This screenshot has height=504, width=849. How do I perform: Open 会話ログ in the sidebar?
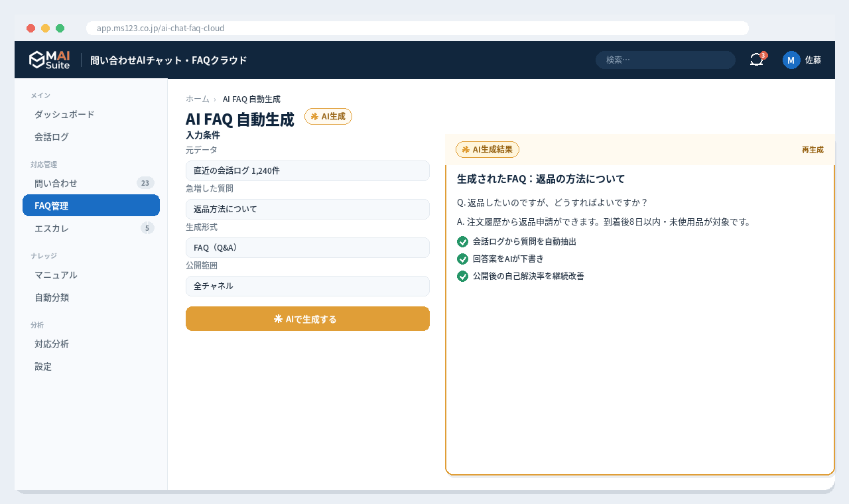[x=91, y=137]
